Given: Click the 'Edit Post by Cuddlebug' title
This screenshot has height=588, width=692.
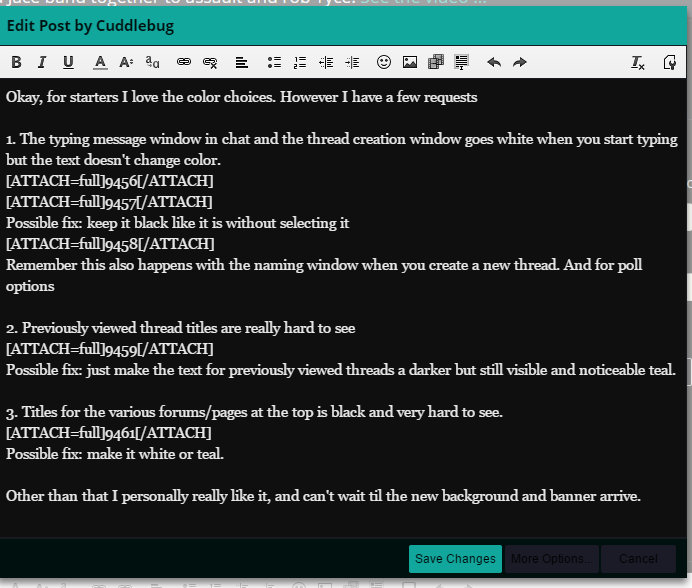Looking at the screenshot, I should 90,26.
